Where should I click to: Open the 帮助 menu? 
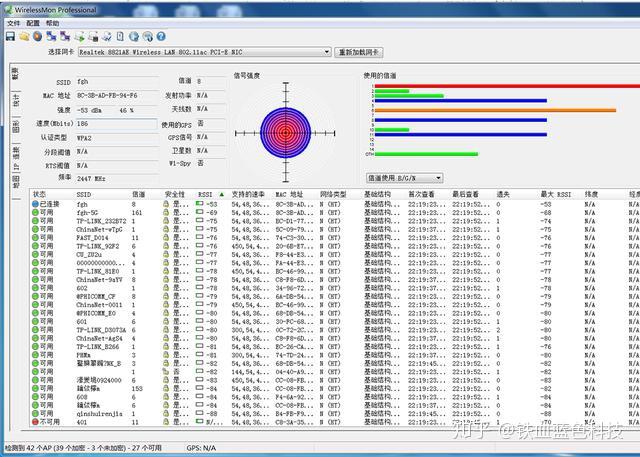coord(52,23)
